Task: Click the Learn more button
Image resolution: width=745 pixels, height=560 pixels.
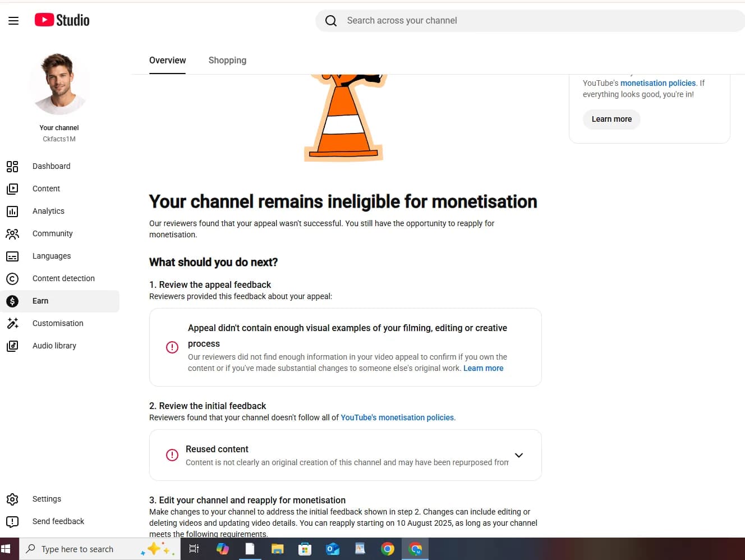Action: [x=611, y=119]
